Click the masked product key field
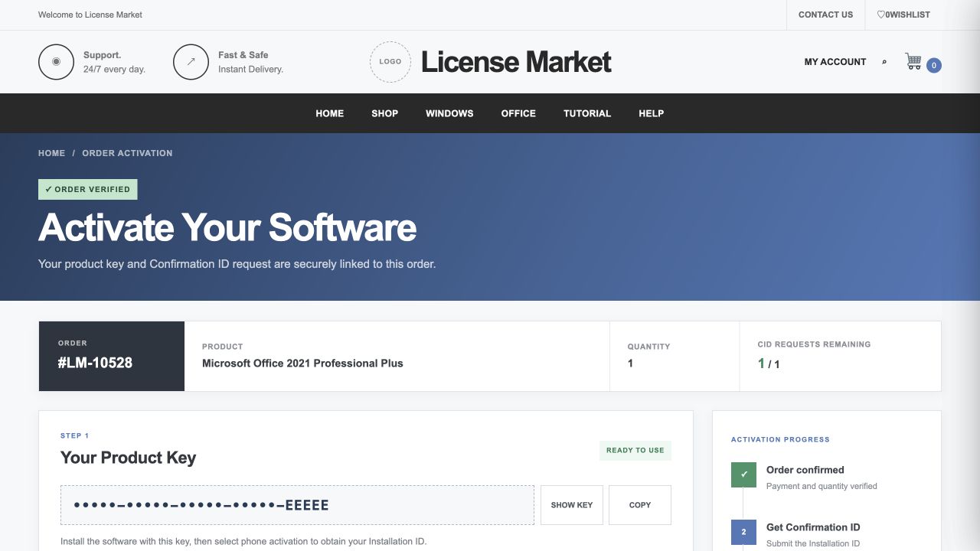The image size is (980, 551). 297,505
